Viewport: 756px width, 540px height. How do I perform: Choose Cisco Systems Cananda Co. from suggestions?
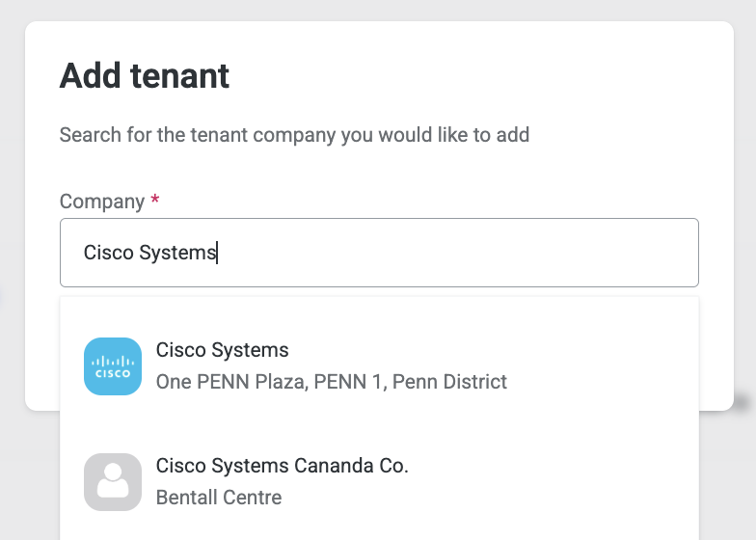282,466
